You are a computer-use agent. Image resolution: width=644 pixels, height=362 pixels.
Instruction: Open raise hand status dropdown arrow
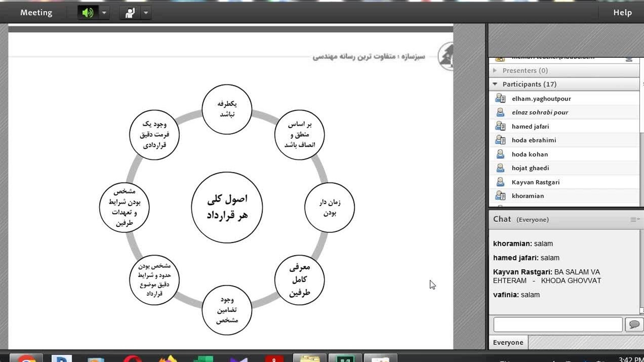pos(146,13)
